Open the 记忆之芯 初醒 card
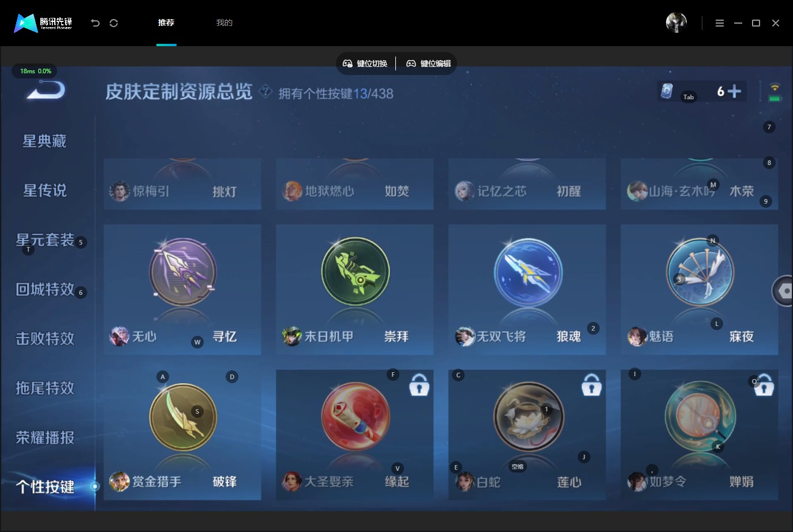The width and height of the screenshot is (793, 532). pyautogui.click(x=527, y=184)
